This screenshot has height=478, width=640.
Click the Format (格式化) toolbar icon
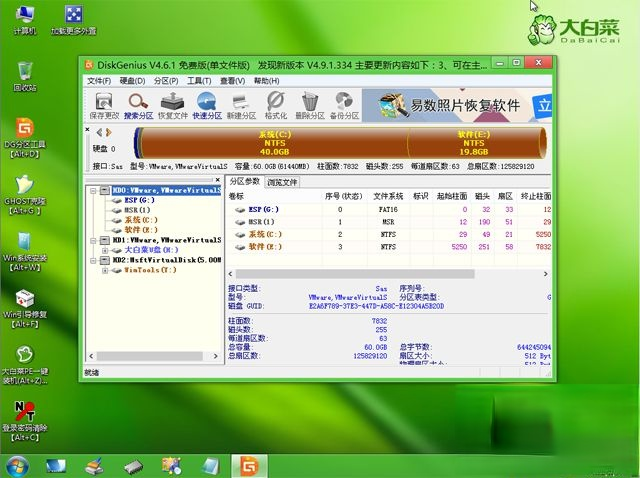click(276, 106)
